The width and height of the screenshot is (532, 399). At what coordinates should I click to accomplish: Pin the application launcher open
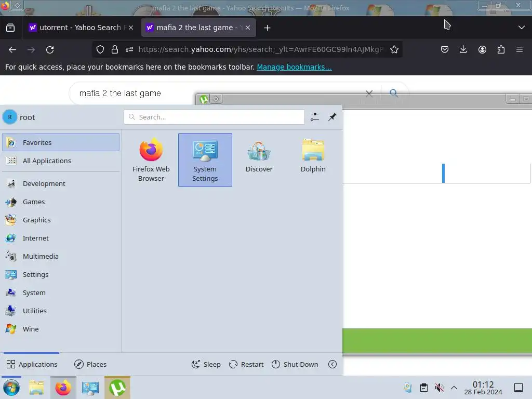pos(332,117)
